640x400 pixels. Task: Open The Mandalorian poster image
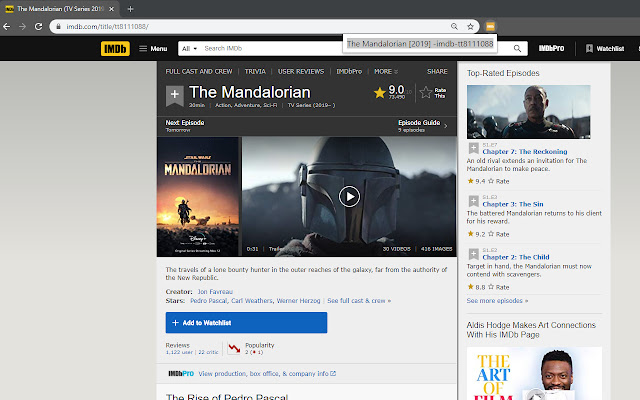pyautogui.click(x=198, y=196)
